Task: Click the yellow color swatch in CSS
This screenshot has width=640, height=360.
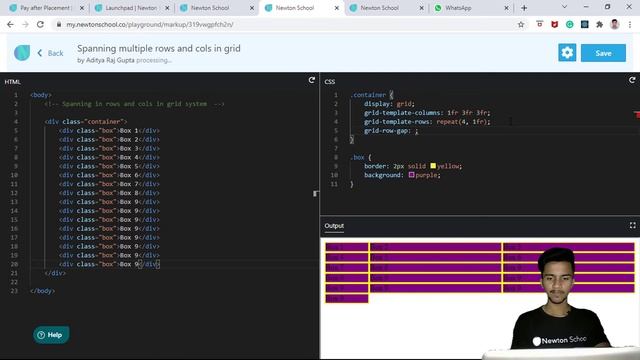Action: pos(433,166)
